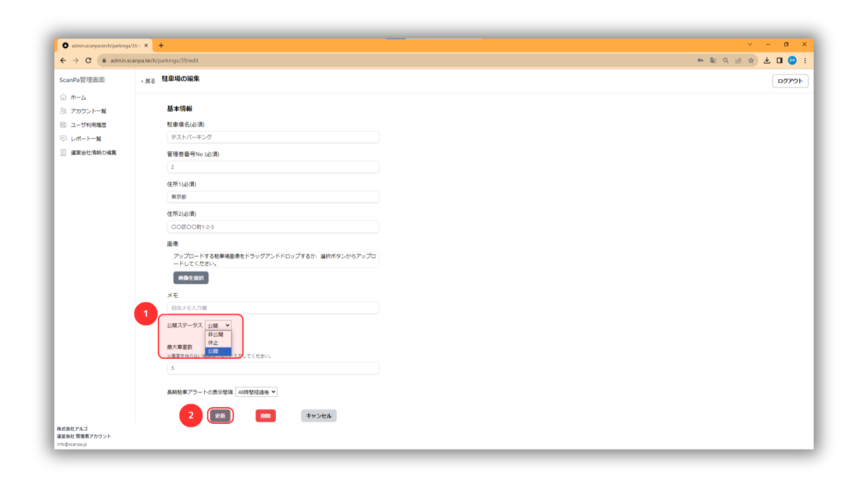Open ユーザ利用履歴 sidebar item

point(88,125)
